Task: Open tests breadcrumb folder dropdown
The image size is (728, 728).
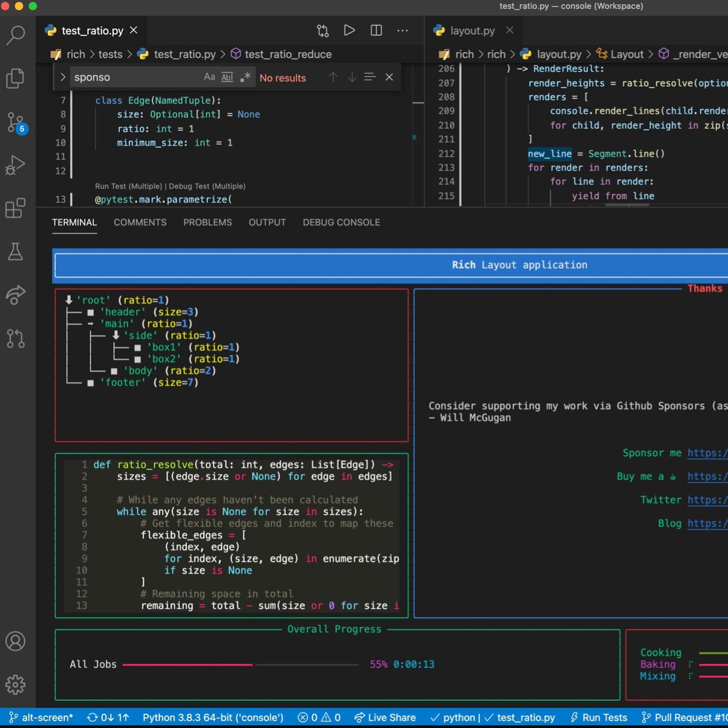Action: tap(110, 54)
